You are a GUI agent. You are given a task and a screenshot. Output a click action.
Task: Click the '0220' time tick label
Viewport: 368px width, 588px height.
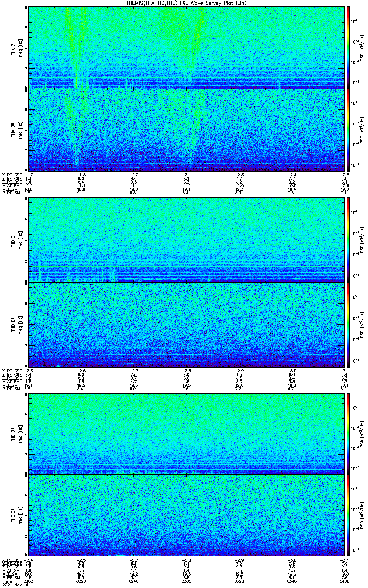pyautogui.click(x=81, y=581)
